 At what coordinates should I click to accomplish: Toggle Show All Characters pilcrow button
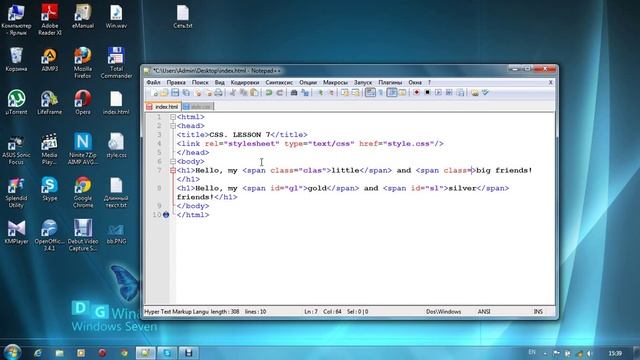[x=381, y=93]
